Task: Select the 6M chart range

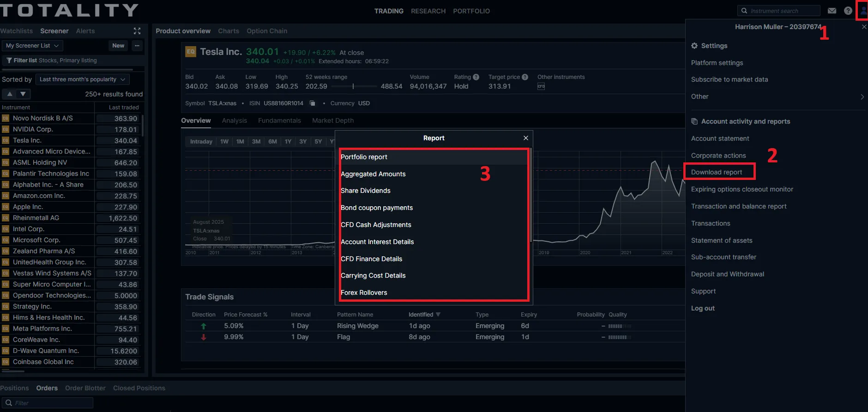Action: 272,142
